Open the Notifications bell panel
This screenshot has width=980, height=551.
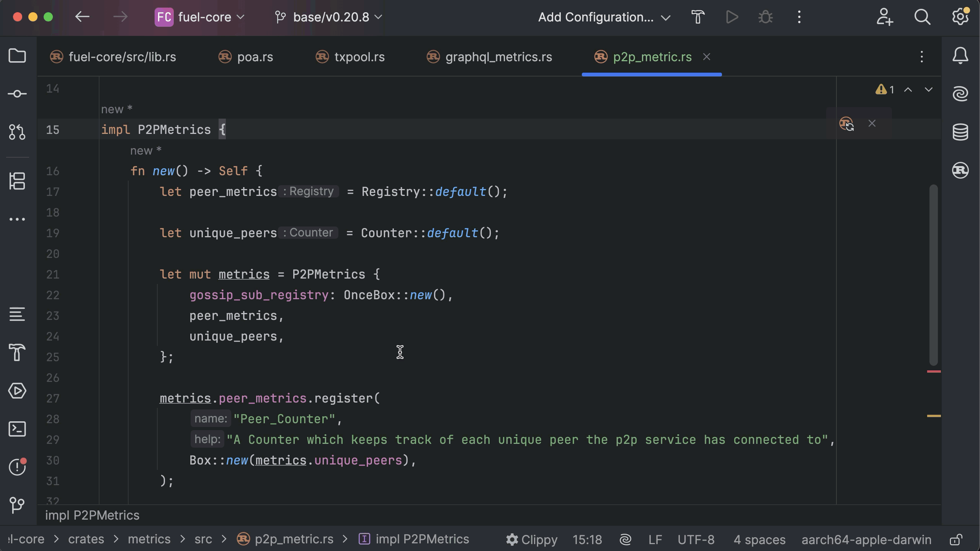pyautogui.click(x=960, y=56)
